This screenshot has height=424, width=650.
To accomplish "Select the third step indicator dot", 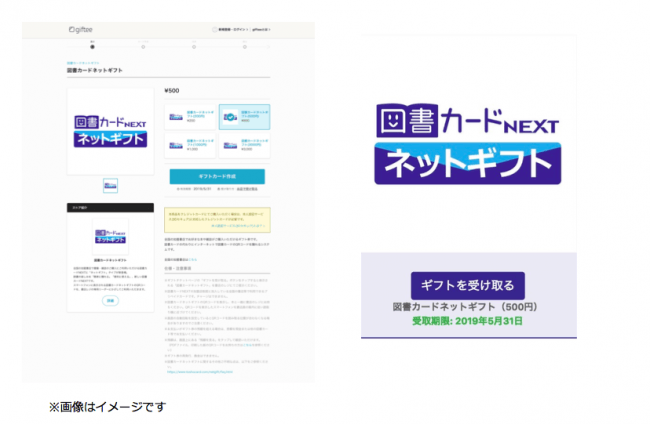I will click(194, 47).
